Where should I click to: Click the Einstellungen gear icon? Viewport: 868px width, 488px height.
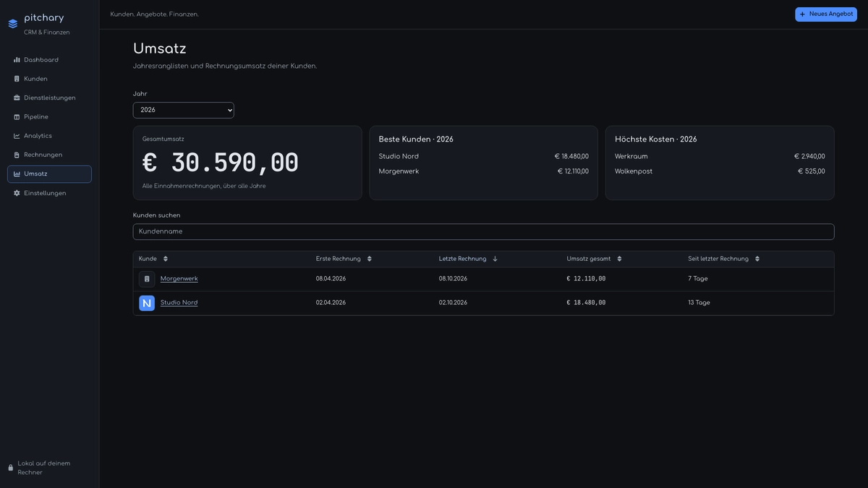click(x=17, y=193)
